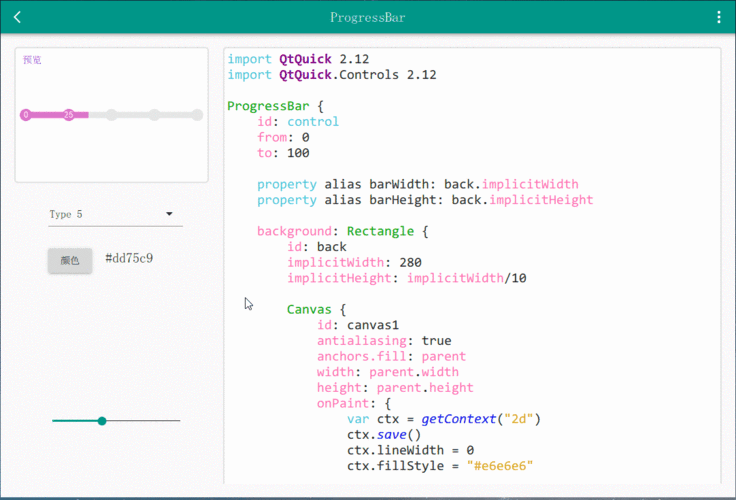Viewport: 736px width, 500px height.
Task: Click the green slider handle
Action: pyautogui.click(x=102, y=421)
